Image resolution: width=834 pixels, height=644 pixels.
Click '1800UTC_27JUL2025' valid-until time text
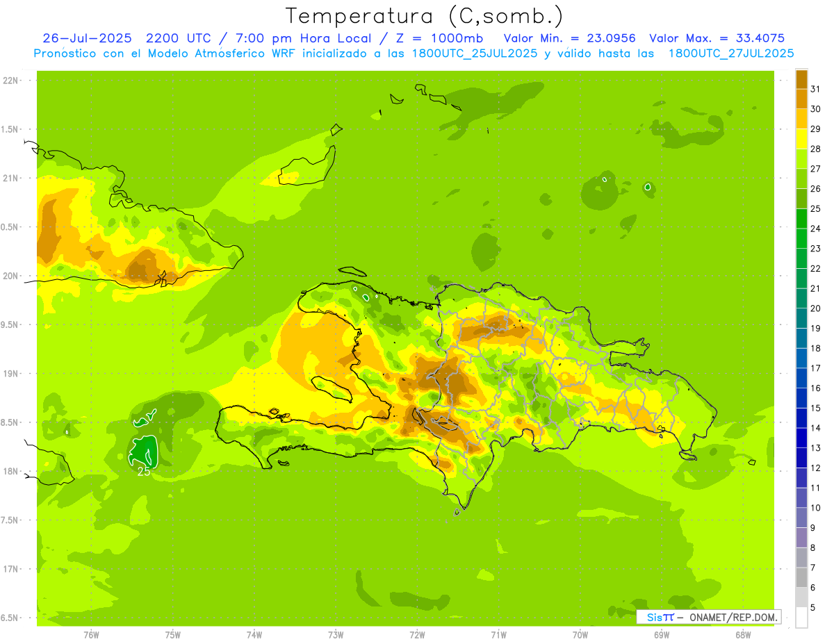tap(730, 53)
